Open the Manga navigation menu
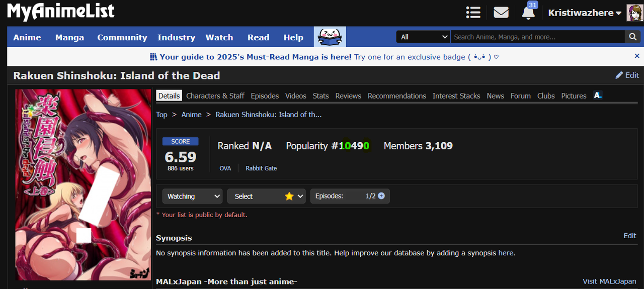Image resolution: width=644 pixels, height=289 pixels. tap(69, 37)
